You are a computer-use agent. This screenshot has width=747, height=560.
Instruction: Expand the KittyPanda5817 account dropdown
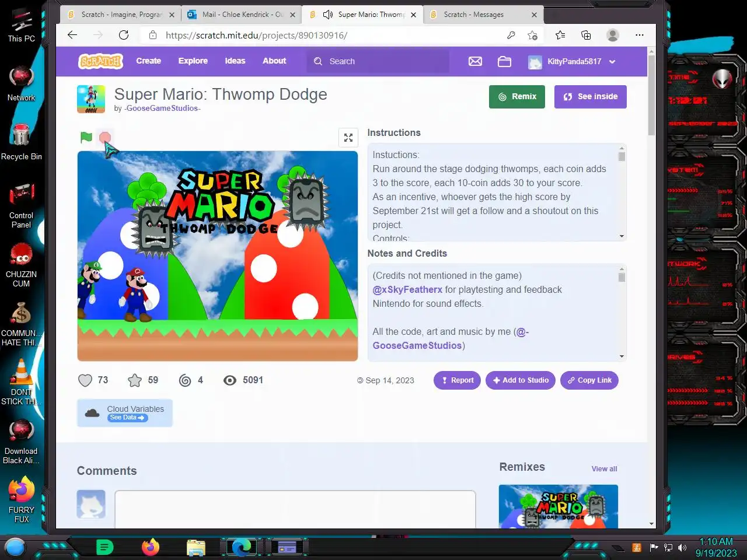tap(612, 61)
